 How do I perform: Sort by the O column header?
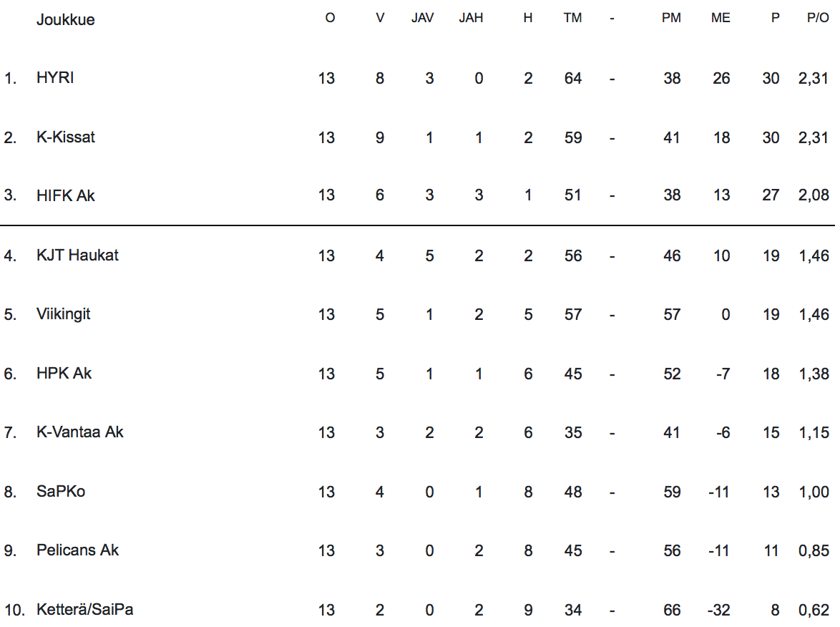tap(330, 19)
